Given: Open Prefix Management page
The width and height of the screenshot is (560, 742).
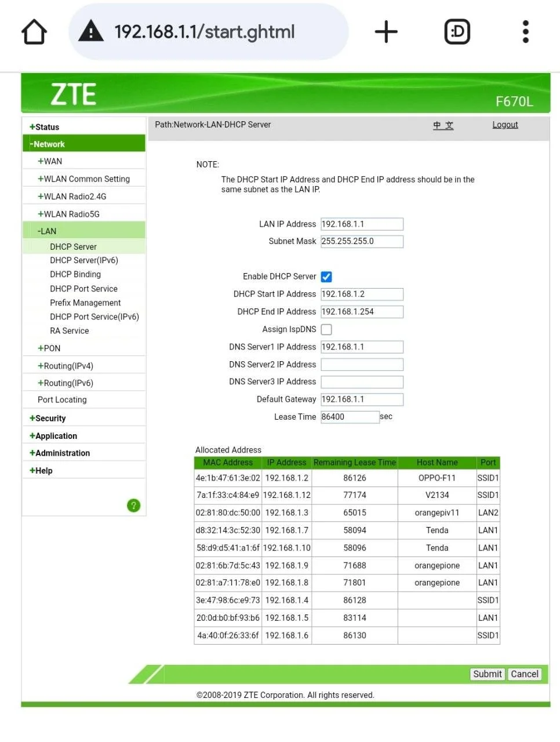Looking at the screenshot, I should pyautogui.click(x=85, y=303).
